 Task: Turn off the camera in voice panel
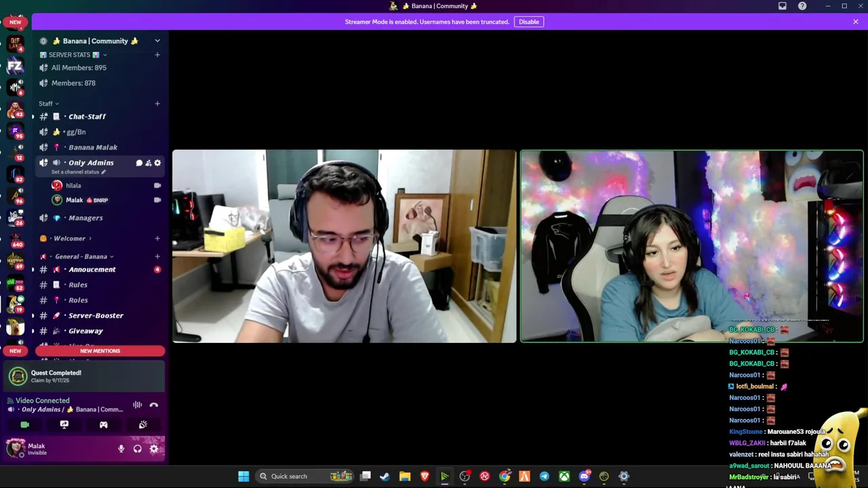pos(25,424)
